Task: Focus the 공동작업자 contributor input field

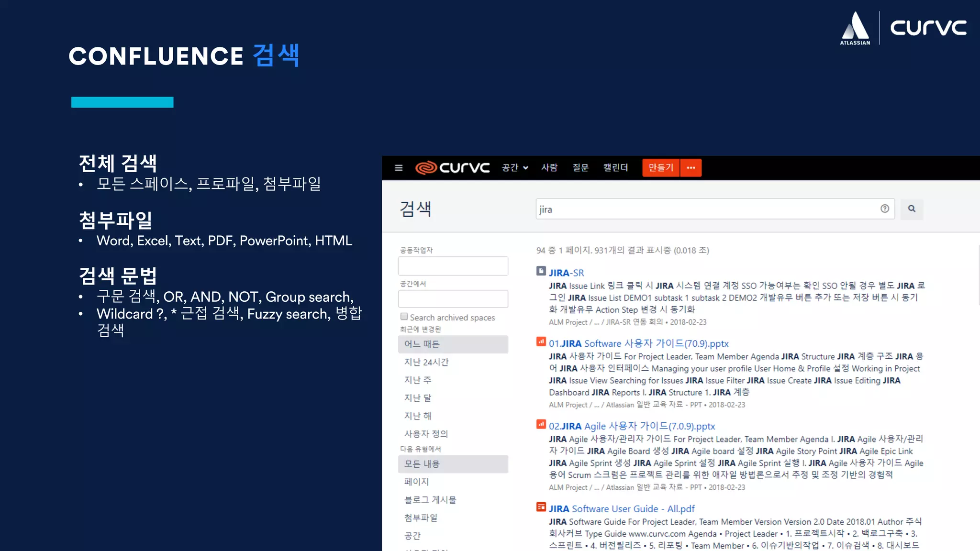Action: pyautogui.click(x=453, y=266)
